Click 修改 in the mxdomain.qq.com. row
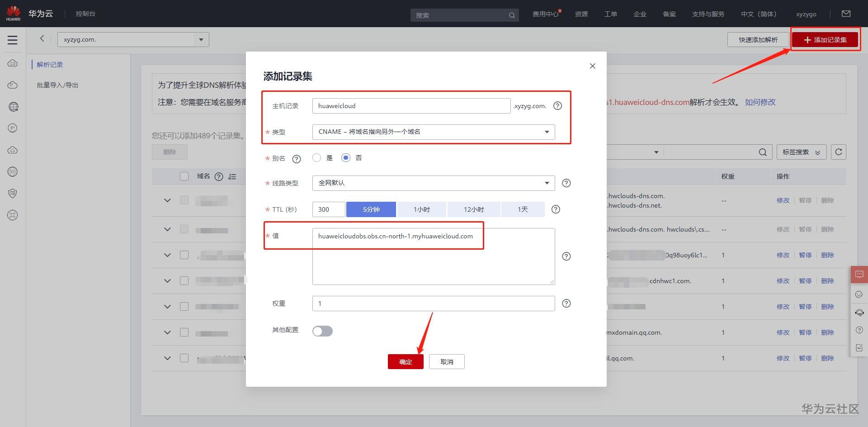This screenshot has width=868, height=427. coord(783,332)
